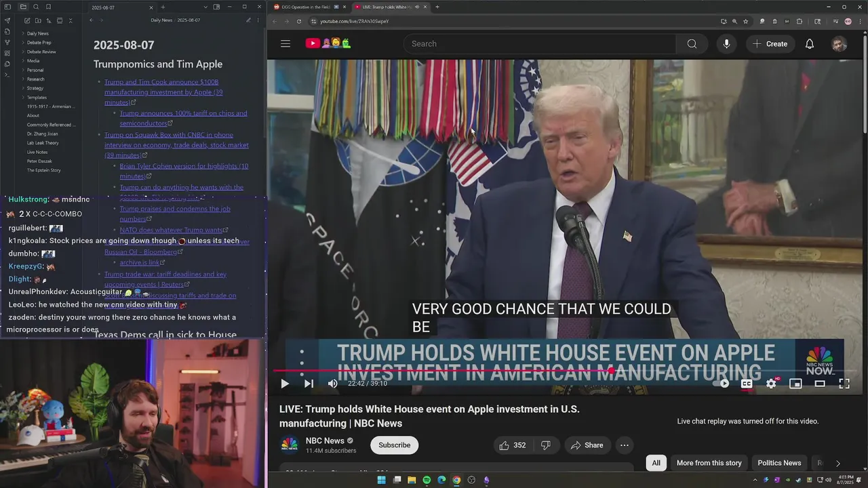The height and width of the screenshot is (488, 868).
Task: Open Trump announces 100% tariff link
Action: click(x=183, y=118)
